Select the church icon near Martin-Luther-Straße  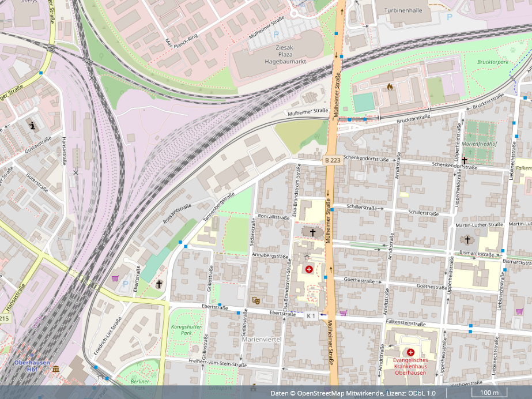(x=467, y=240)
